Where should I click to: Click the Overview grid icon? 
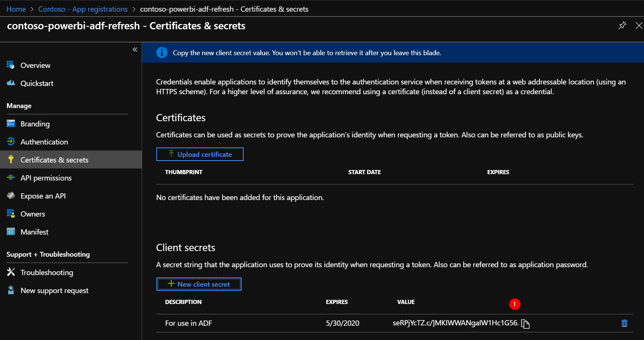click(x=10, y=65)
